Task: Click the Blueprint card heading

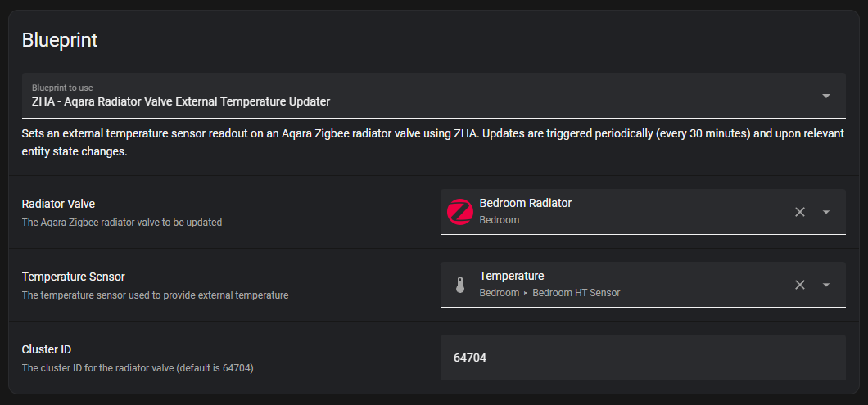Action: (x=60, y=40)
